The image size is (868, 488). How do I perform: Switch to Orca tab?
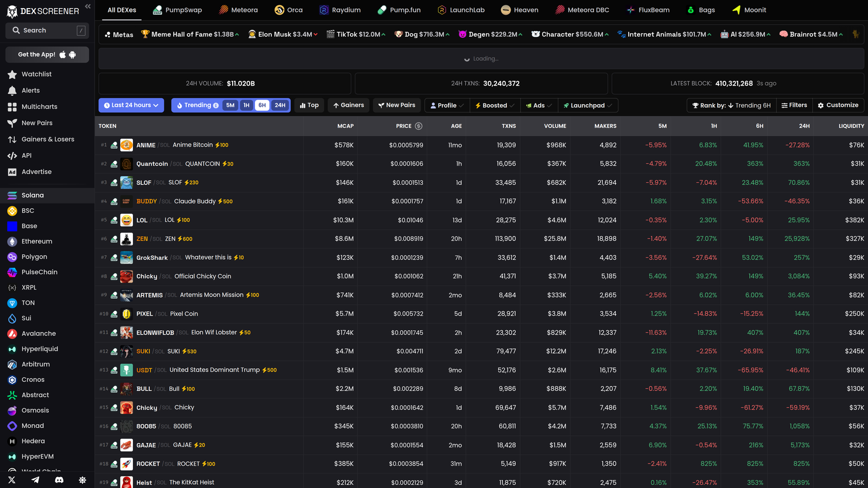point(289,10)
